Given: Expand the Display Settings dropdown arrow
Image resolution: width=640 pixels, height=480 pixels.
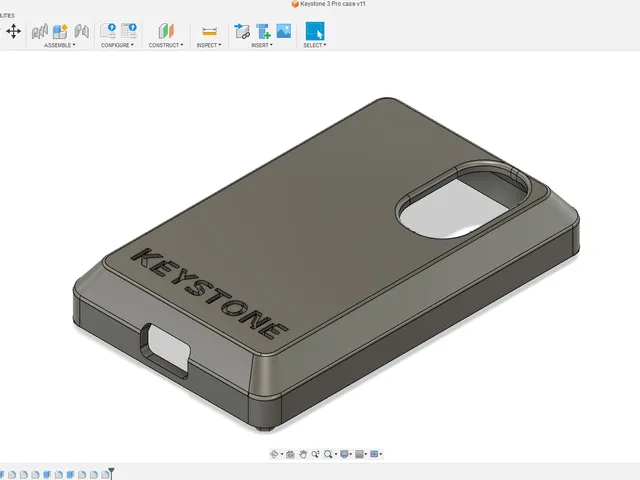Looking at the screenshot, I should tap(351, 454).
